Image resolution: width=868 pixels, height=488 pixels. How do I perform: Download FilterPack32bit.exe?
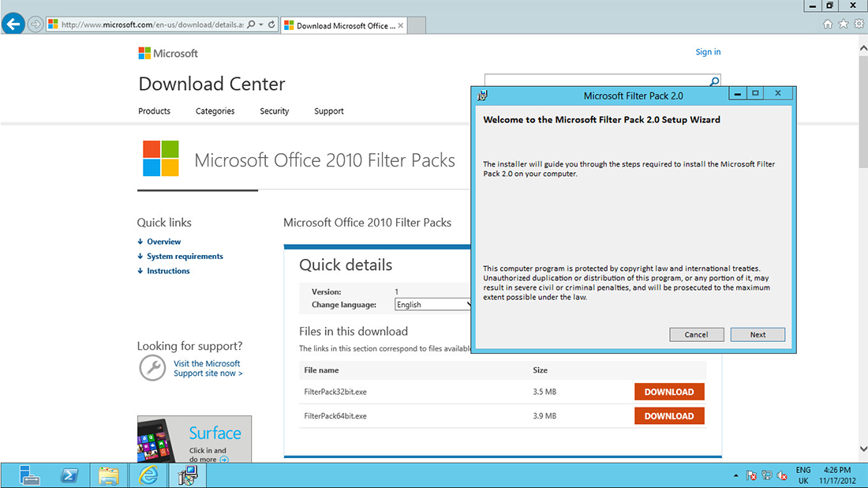[x=669, y=392]
